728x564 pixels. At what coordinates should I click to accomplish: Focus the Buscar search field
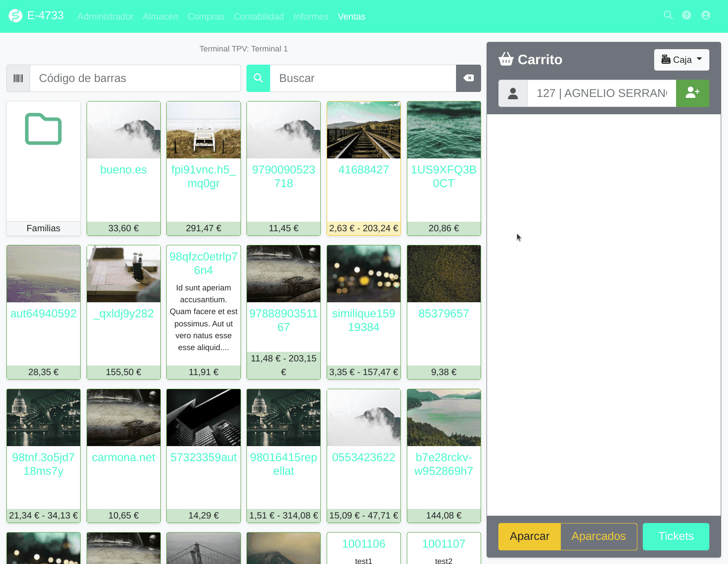pos(363,78)
